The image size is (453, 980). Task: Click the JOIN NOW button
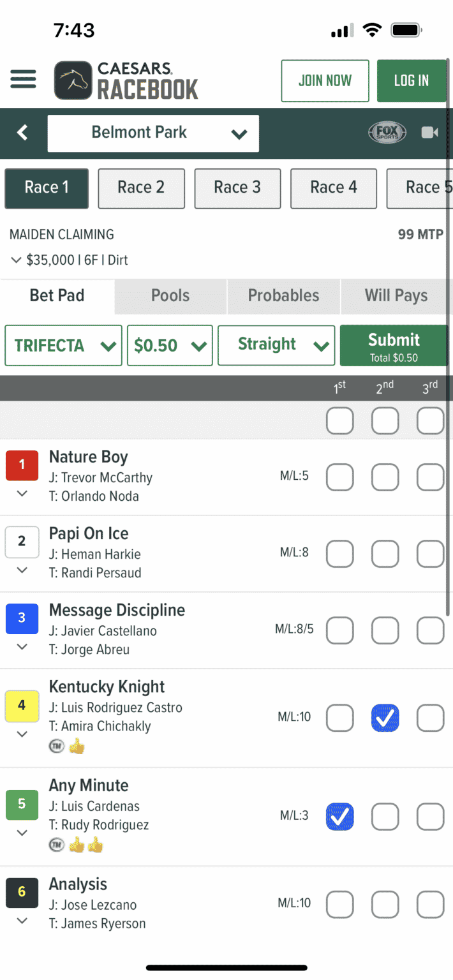pyautogui.click(x=325, y=80)
